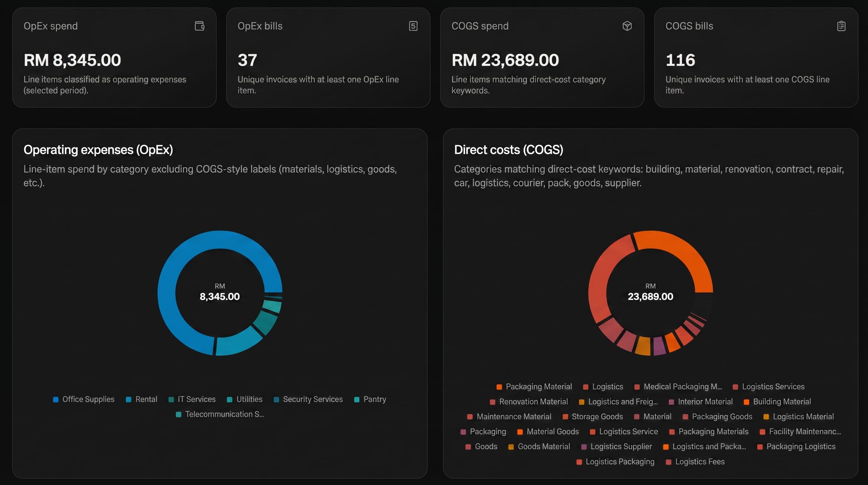Click the IT Services legend label
868x485 pixels.
[196, 399]
